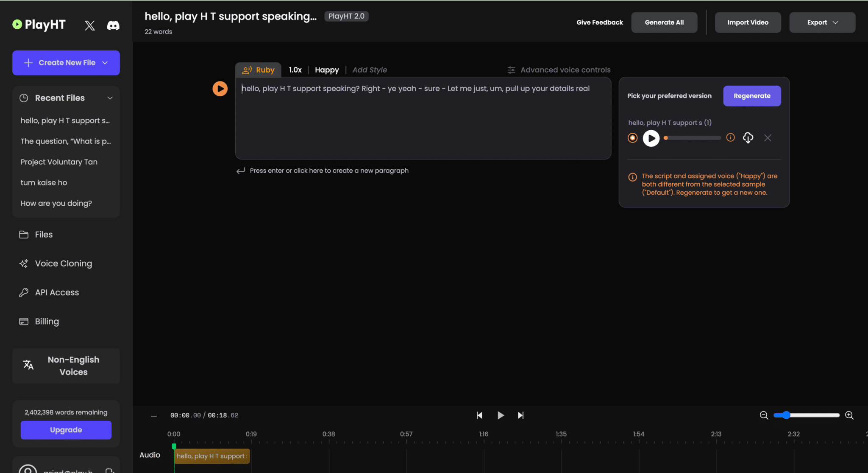
Task: Select the preferred version radio button
Action: [x=632, y=138]
